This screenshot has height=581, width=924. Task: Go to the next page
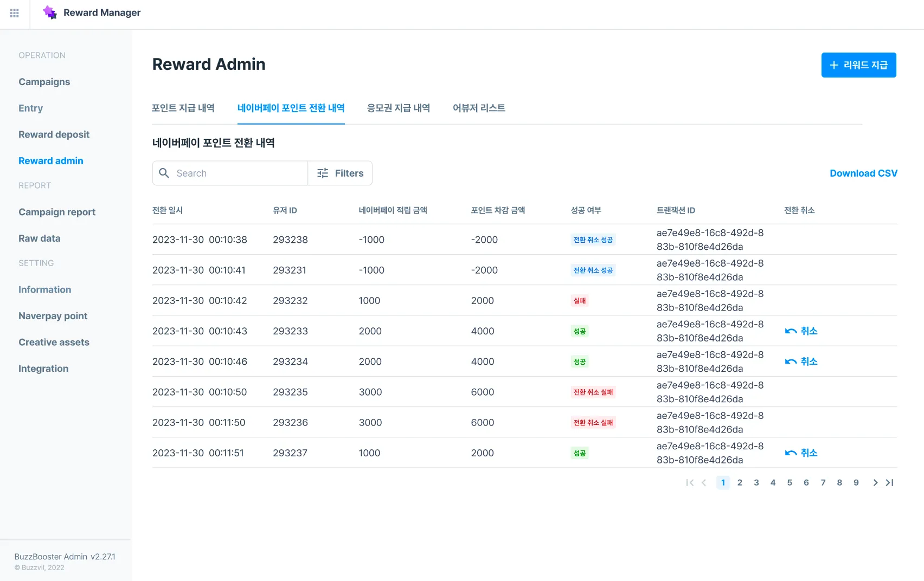tap(875, 482)
